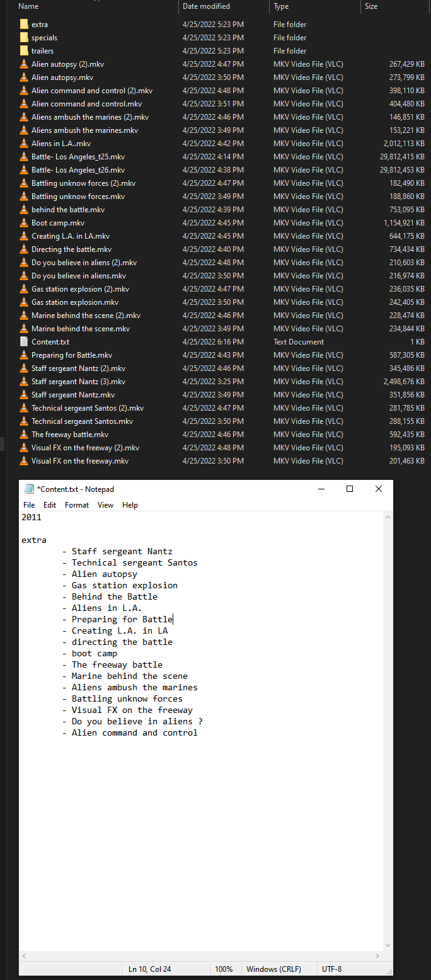Select Preparing for Battle.mkv in the list
Image resolution: width=431 pixels, height=980 pixels.
[x=72, y=355]
